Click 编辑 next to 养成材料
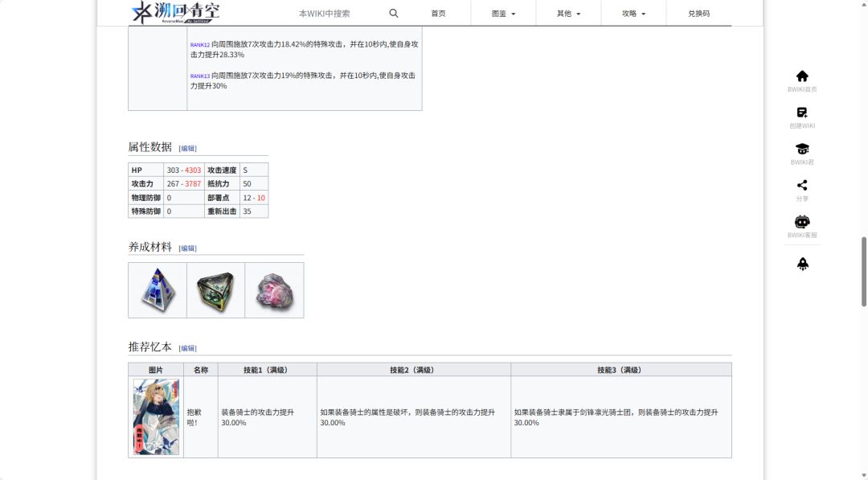This screenshot has height=480, width=868. [x=187, y=248]
